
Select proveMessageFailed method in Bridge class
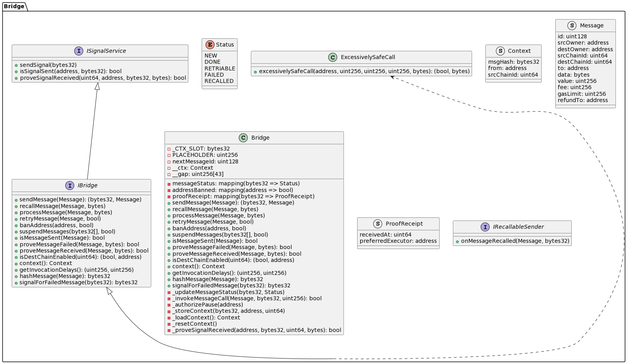click(232, 247)
